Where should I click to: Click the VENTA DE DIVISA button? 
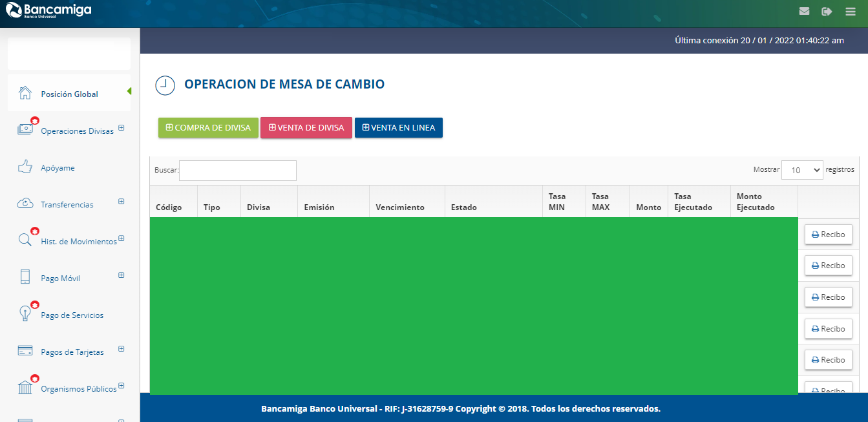point(306,128)
